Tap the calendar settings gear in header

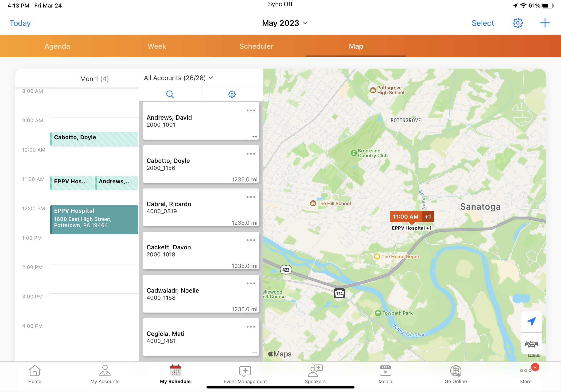coord(517,23)
